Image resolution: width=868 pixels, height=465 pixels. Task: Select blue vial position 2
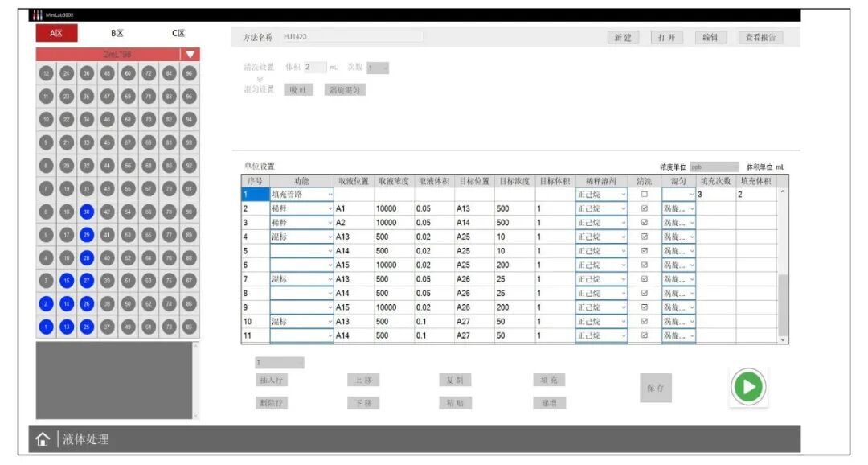[47, 304]
